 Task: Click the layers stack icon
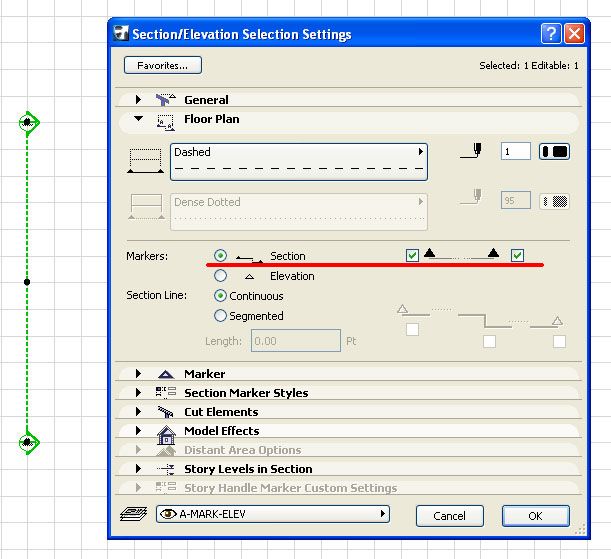pyautogui.click(x=134, y=514)
